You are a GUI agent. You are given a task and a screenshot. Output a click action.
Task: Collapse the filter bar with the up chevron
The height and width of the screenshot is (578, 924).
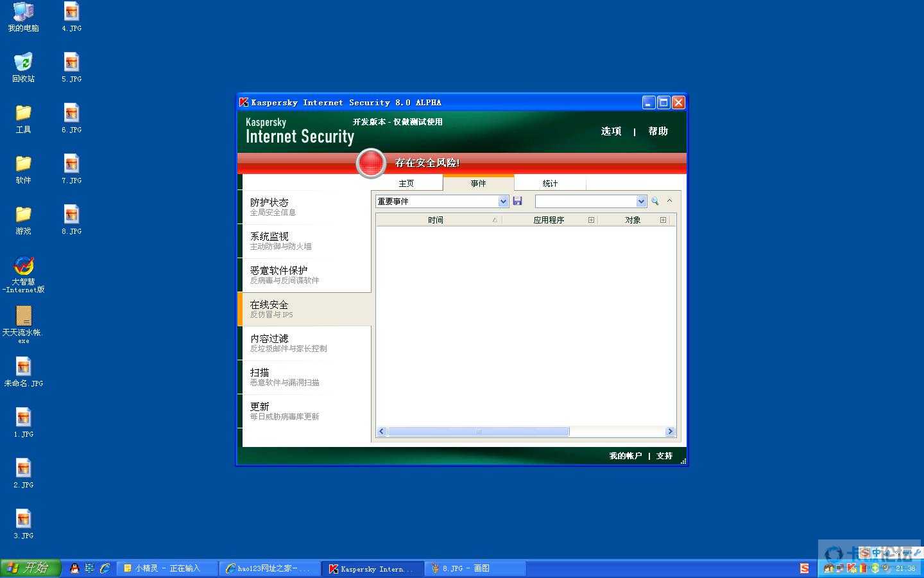(x=669, y=200)
